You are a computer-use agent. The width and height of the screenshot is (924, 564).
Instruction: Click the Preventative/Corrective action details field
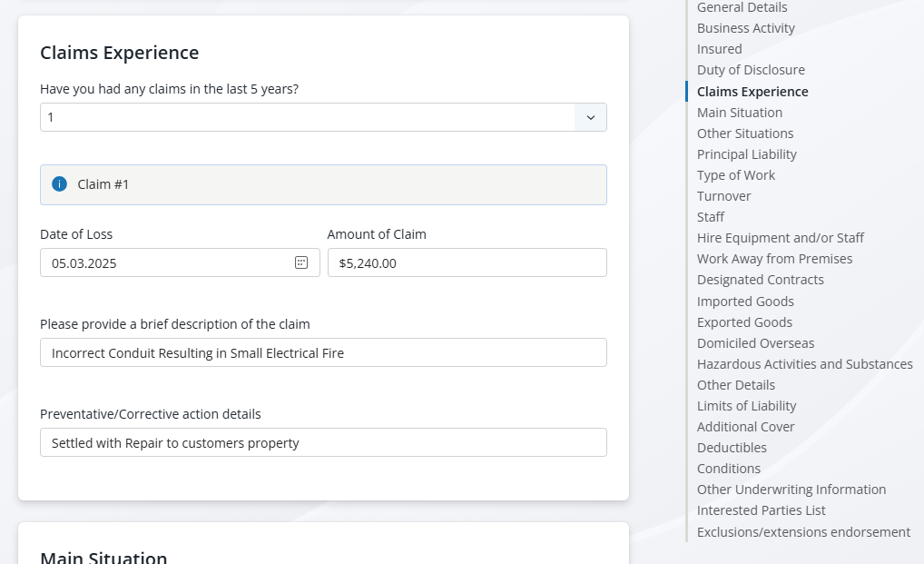[x=323, y=442]
